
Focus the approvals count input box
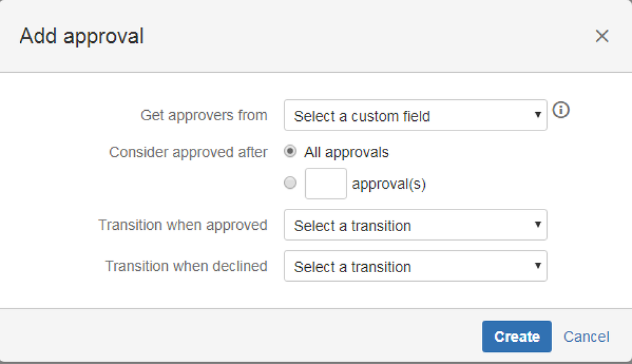pyautogui.click(x=325, y=184)
